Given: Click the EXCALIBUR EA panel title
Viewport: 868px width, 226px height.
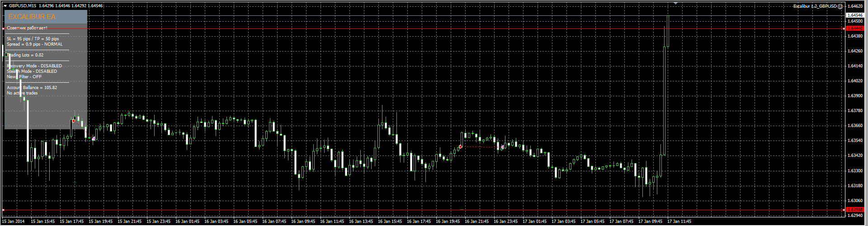Looking at the screenshot, I should point(32,17).
